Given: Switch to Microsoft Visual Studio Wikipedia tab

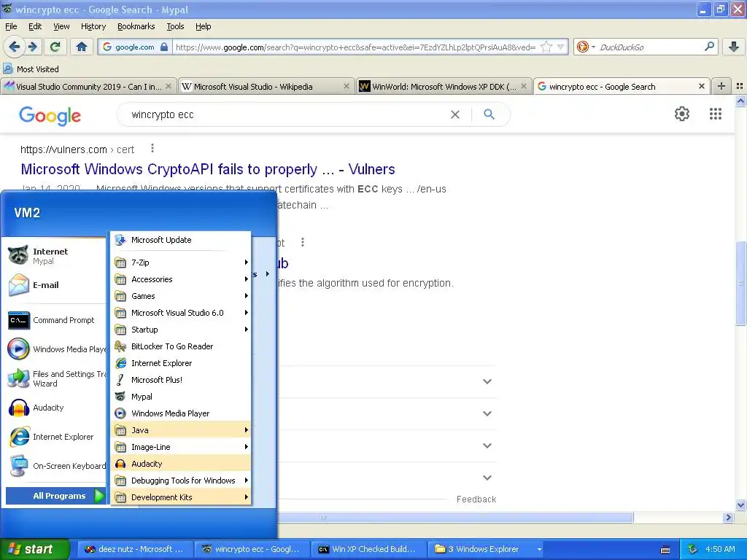Looking at the screenshot, I should (x=266, y=86).
